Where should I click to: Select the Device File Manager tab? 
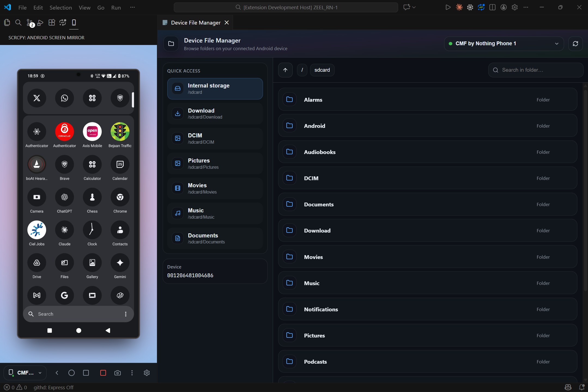coord(195,23)
